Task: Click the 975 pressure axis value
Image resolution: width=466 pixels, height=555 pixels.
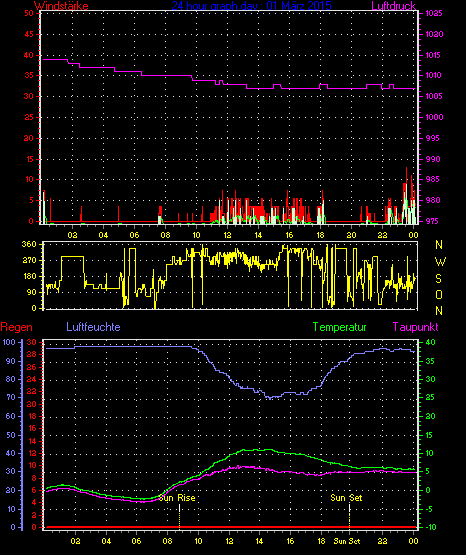Action: pyautogui.click(x=432, y=221)
